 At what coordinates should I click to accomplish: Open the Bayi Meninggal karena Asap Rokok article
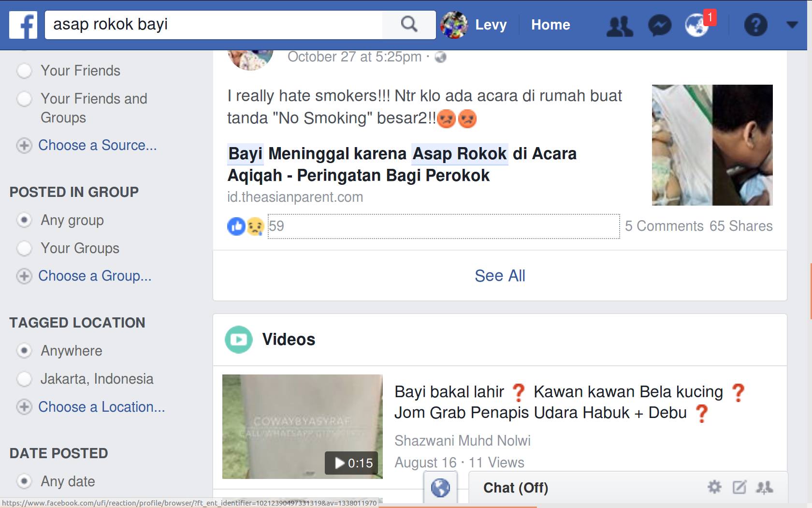tap(402, 164)
